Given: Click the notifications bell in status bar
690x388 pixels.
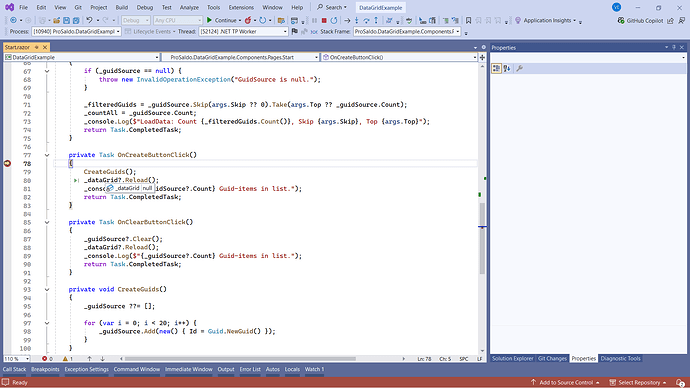Looking at the screenshot, I should [680, 382].
